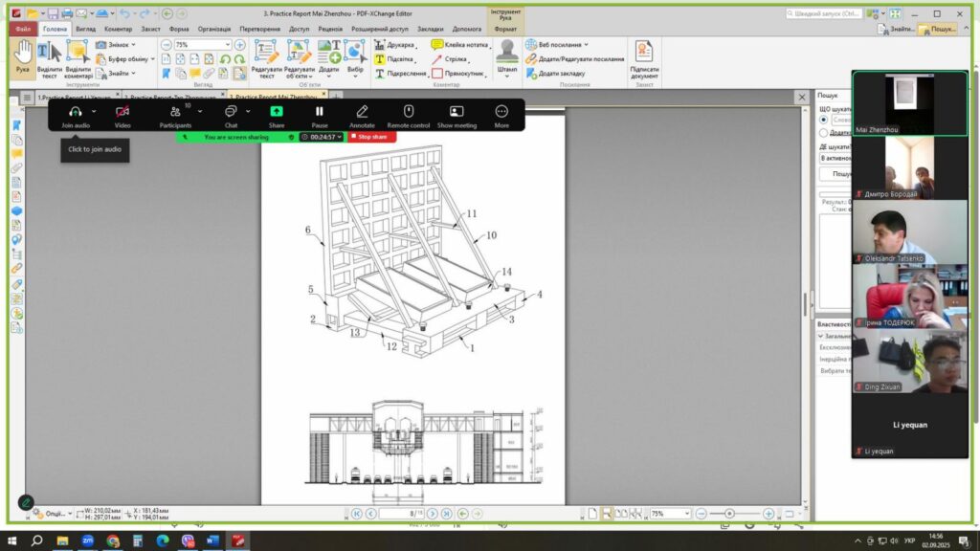Image resolution: width=980 pixels, height=551 pixels.
Task: Select the Highlight (Підсвітка) tool
Action: click(395, 58)
